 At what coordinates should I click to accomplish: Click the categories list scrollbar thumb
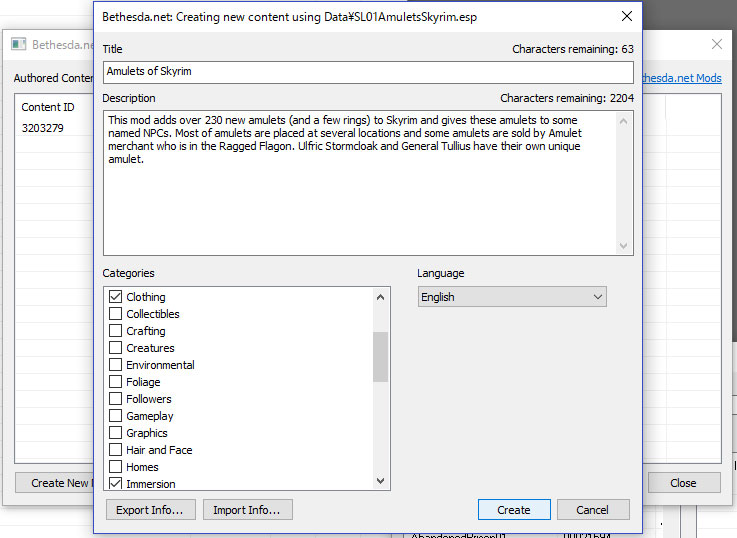(x=381, y=357)
